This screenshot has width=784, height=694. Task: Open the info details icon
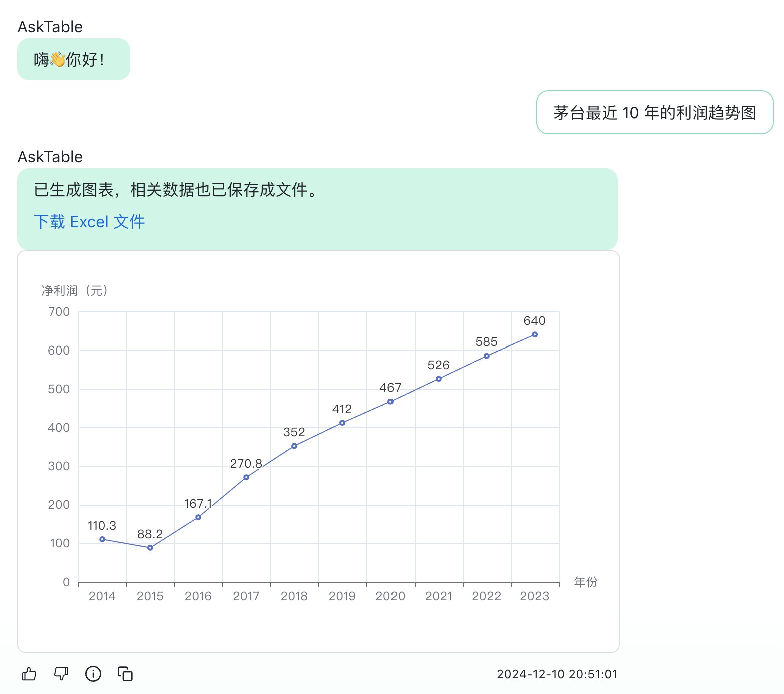(93, 674)
